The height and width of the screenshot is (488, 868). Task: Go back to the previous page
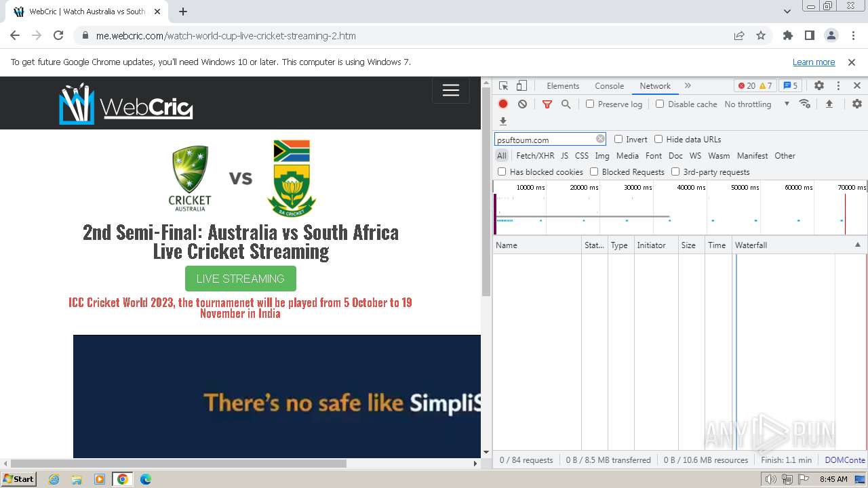pos(15,36)
